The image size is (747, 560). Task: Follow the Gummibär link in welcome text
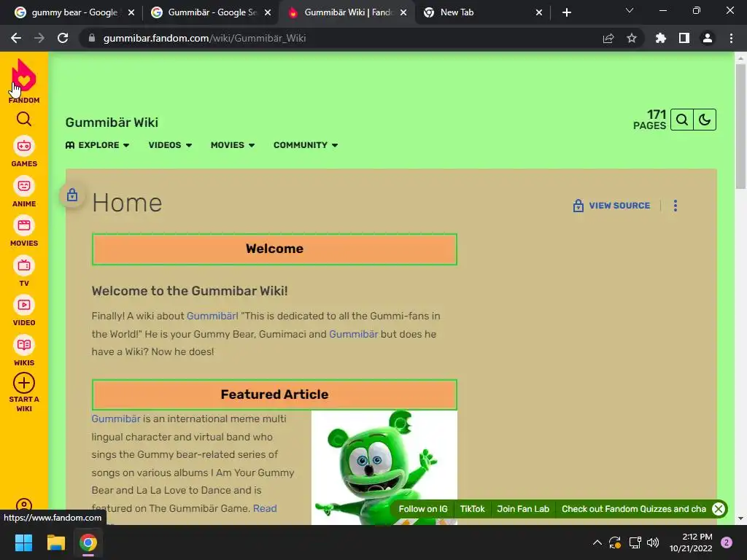(x=212, y=316)
